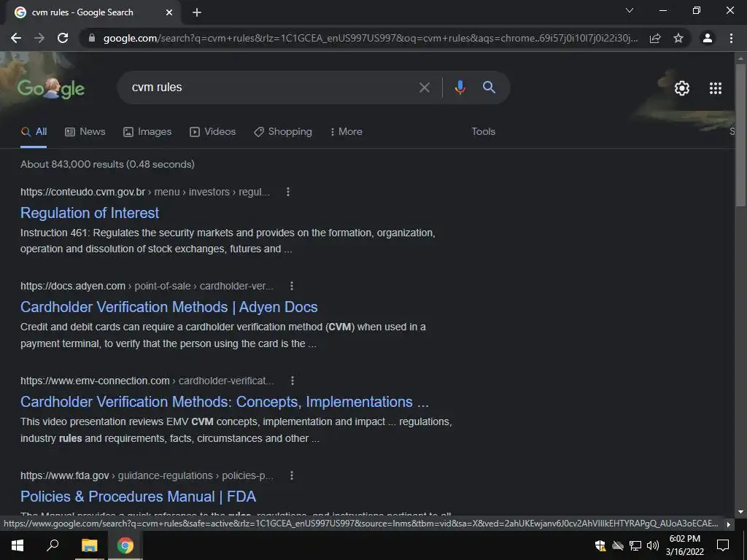
Task: Click scrollbar down arrow
Action: pyautogui.click(x=740, y=512)
